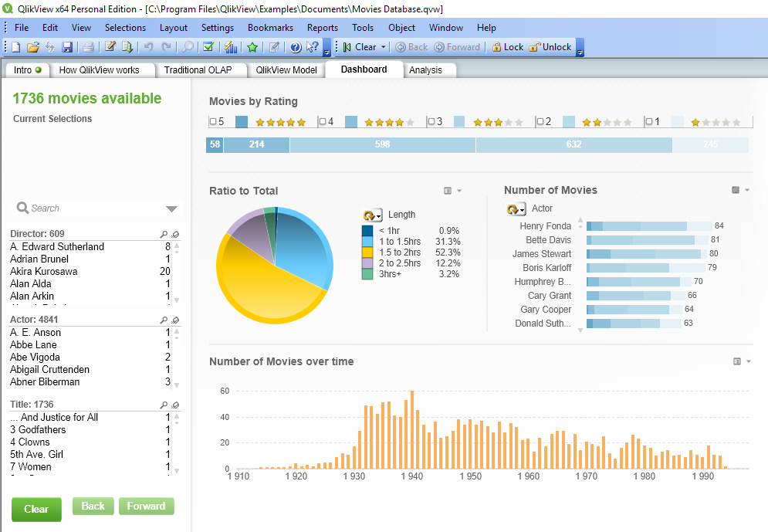Open Current Selections via green checkmark icon

click(208, 47)
